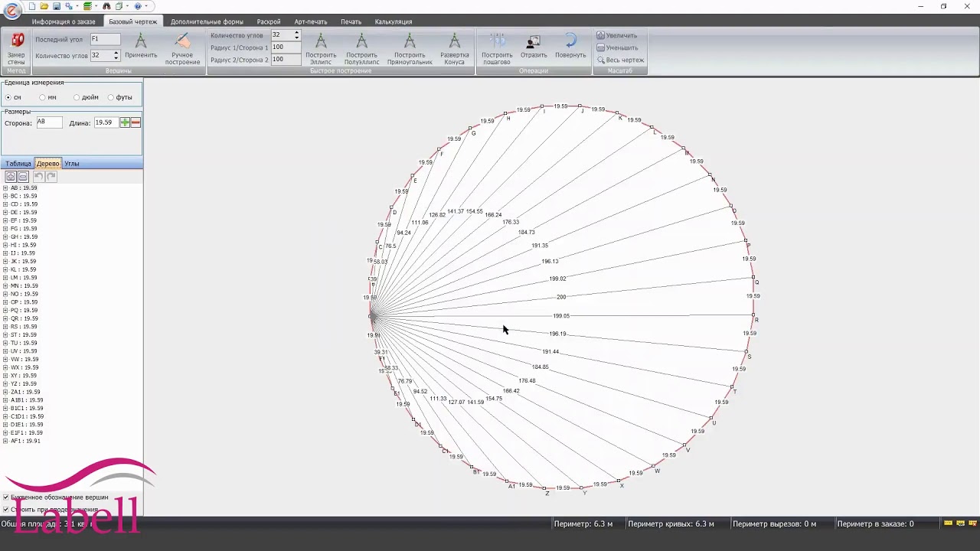Click the red minus icon next to Длина

tap(136, 122)
